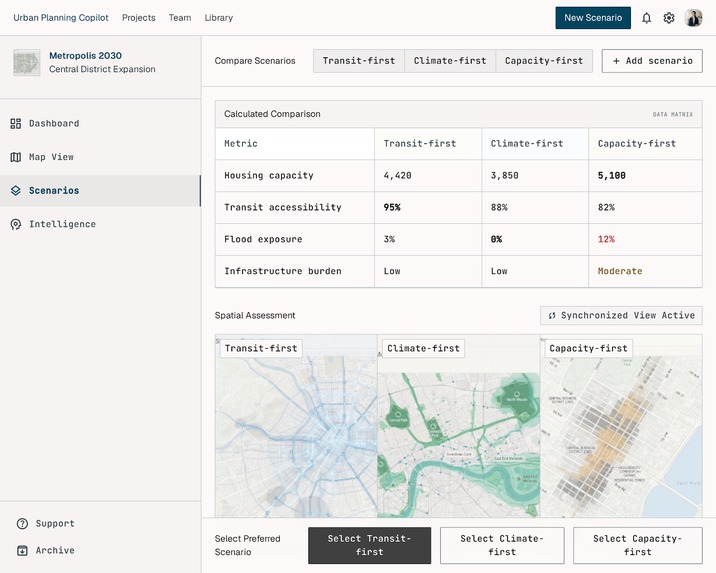Open Support link in sidebar
716x573 pixels.
tap(55, 524)
